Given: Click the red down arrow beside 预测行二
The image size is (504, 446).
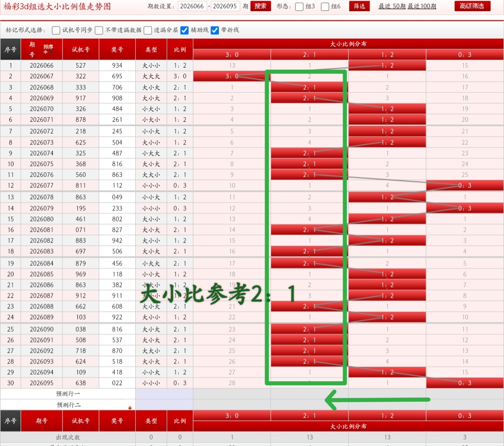Looking at the screenshot, I should [130, 408].
